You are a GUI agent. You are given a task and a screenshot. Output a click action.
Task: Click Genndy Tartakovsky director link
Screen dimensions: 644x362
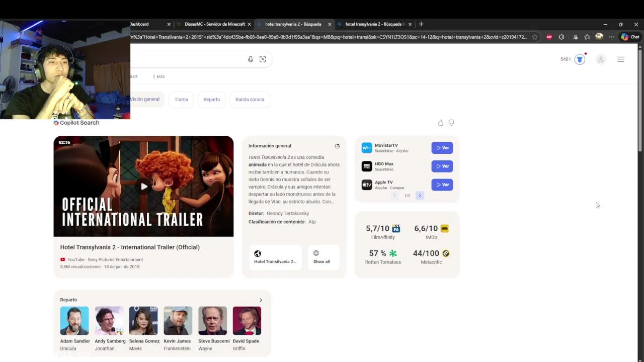coord(288,214)
